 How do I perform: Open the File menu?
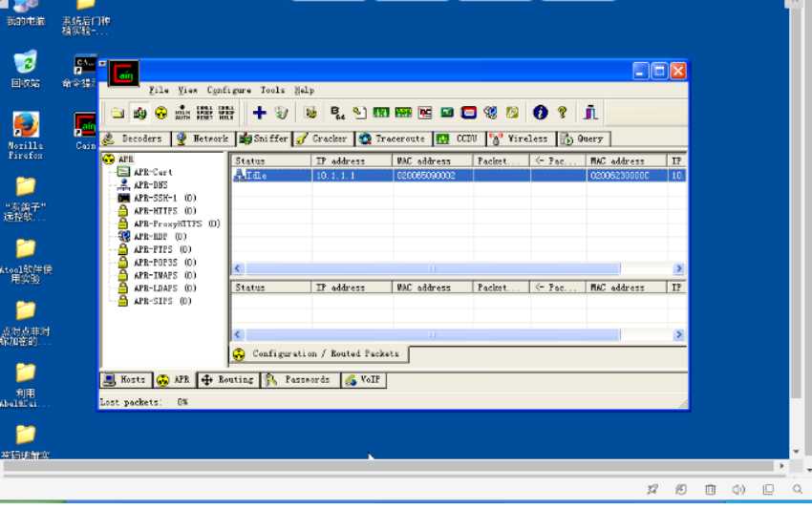(x=159, y=90)
